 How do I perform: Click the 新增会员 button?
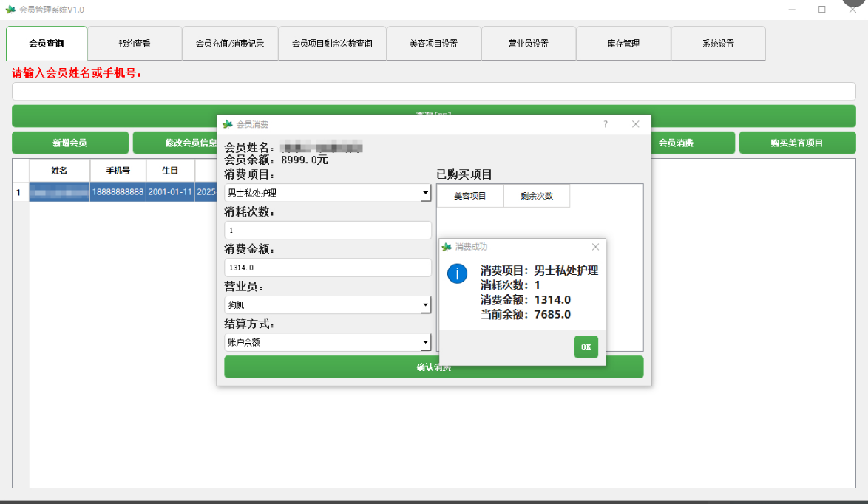[69, 143]
